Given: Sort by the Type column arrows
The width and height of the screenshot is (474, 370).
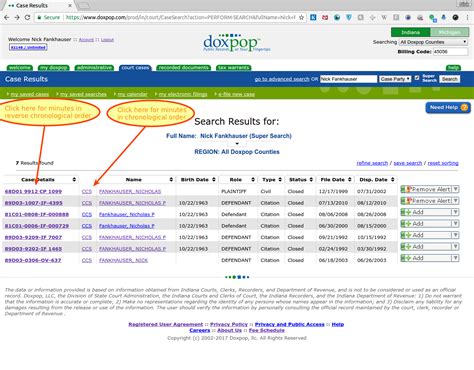Looking at the screenshot, I should pyautogui.click(x=280, y=179).
